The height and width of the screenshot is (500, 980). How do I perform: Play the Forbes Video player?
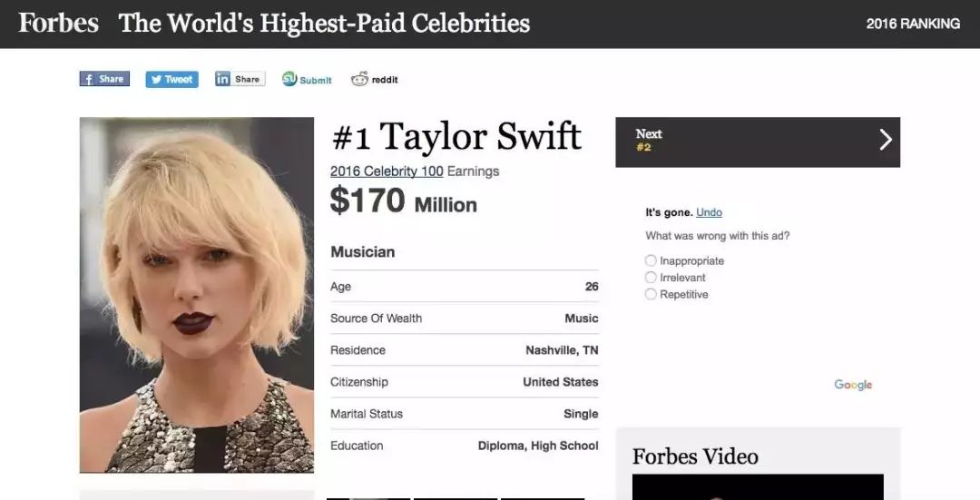pyautogui.click(x=758, y=487)
